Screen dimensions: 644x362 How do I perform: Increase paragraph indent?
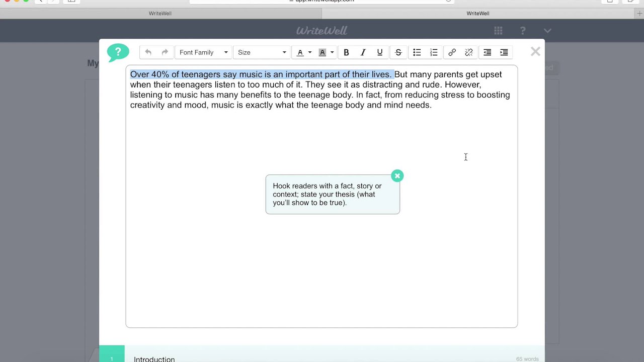(504, 52)
